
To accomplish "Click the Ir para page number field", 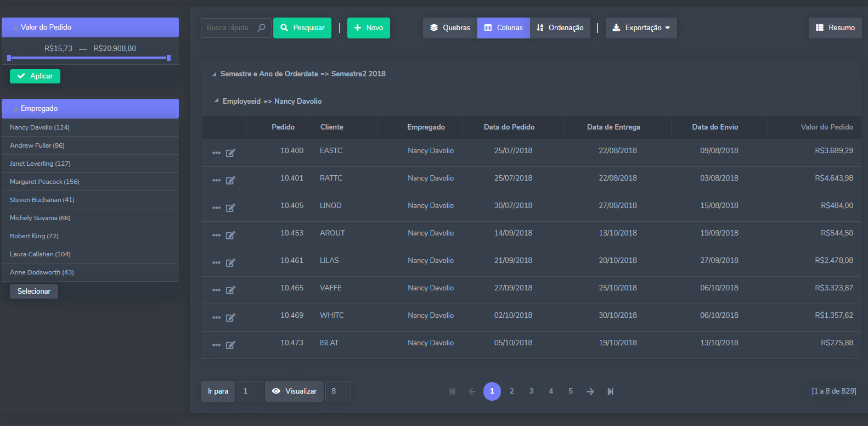I will pyautogui.click(x=250, y=391).
